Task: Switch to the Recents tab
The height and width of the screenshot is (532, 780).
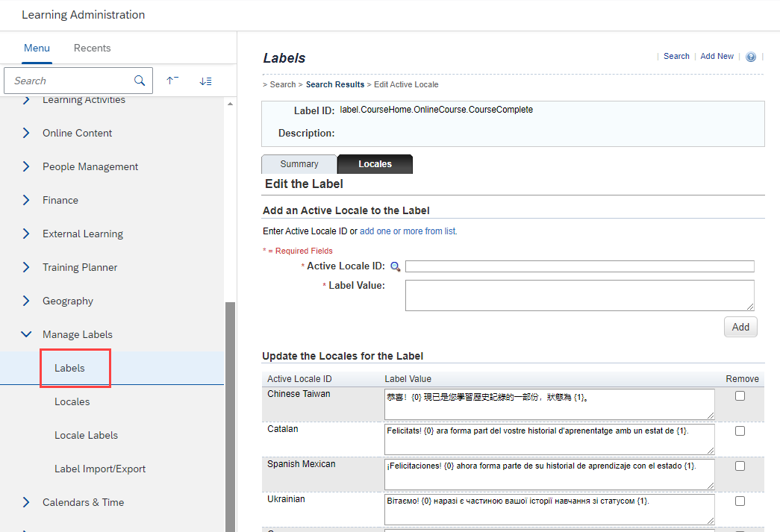Action: tap(92, 48)
